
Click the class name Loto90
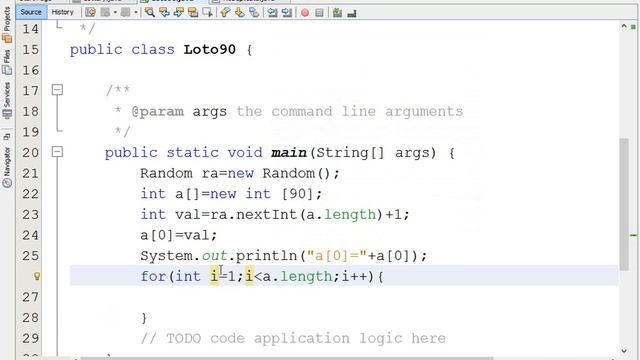click(209, 50)
